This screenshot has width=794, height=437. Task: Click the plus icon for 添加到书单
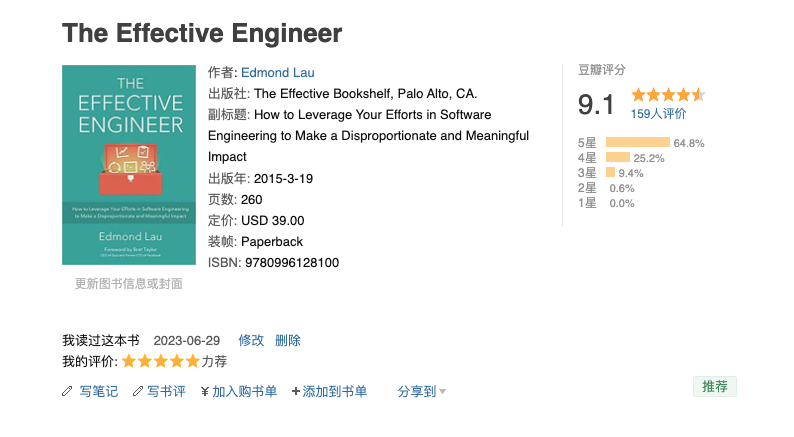pyautogui.click(x=296, y=392)
